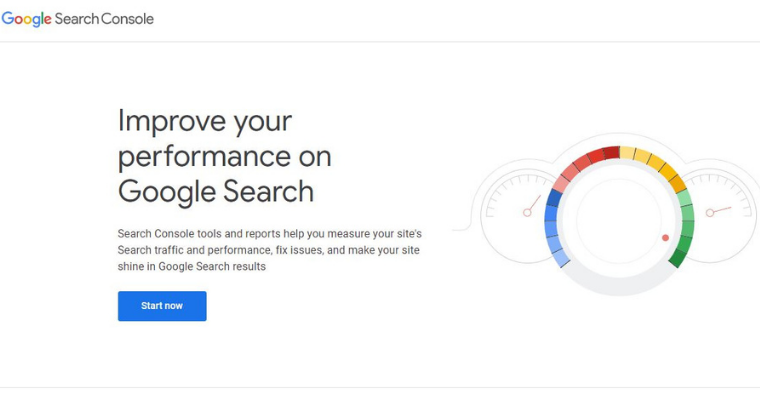760x400 pixels.
Task: Select the inner circle of center dial
Action: [619, 220]
